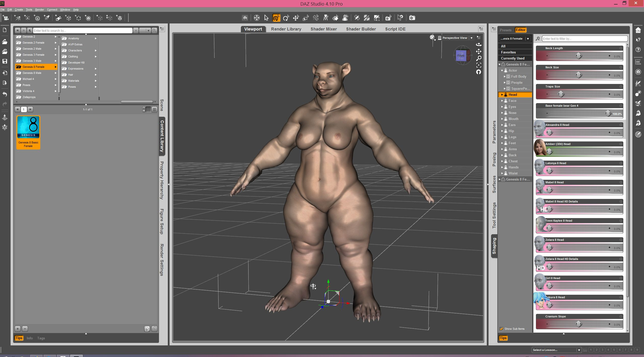Expand the Face category in tree
The image size is (644, 357).
pos(502,101)
